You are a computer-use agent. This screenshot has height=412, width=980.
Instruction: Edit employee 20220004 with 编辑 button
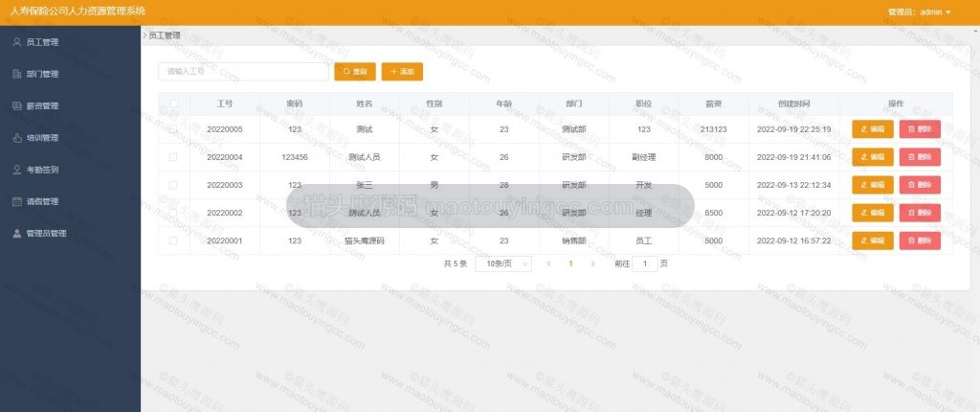coord(873,157)
